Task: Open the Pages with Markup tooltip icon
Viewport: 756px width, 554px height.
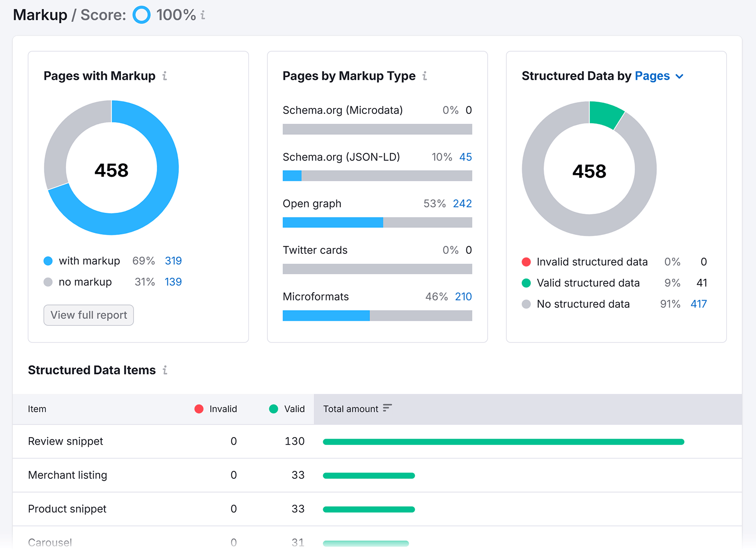Action: click(x=164, y=76)
